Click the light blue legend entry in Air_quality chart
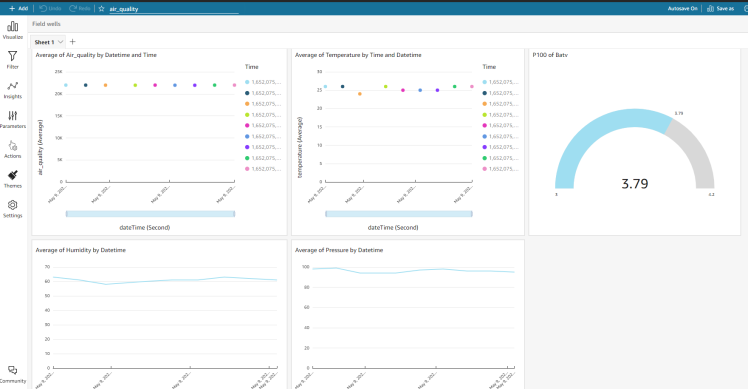 [263, 82]
